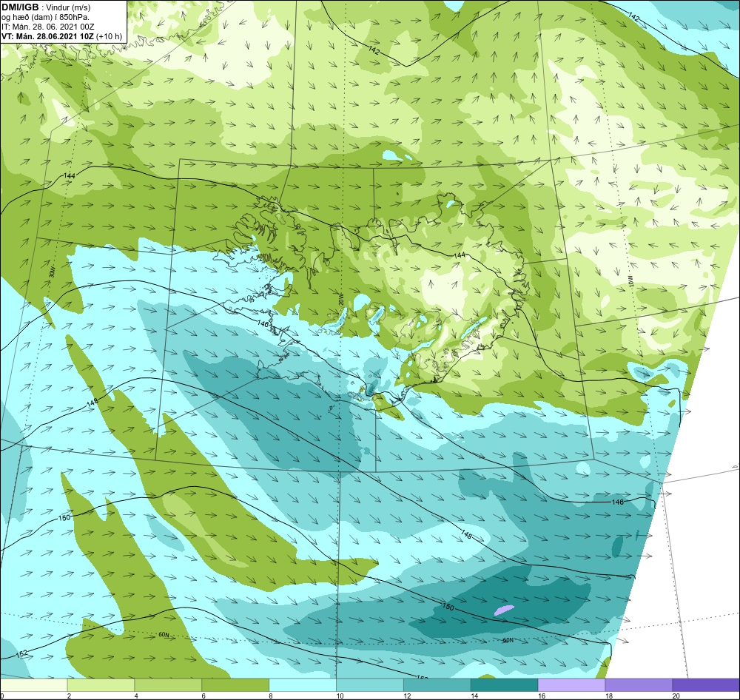740x700 pixels.
Task: Click the '144' contour label at the map's left side
Action: [69, 176]
